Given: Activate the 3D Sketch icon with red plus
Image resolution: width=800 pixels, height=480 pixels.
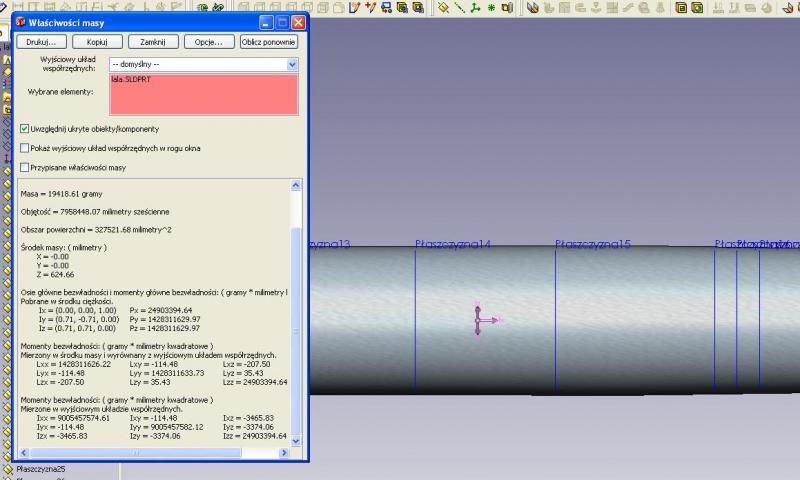Looking at the screenshot, I should pos(370,7).
